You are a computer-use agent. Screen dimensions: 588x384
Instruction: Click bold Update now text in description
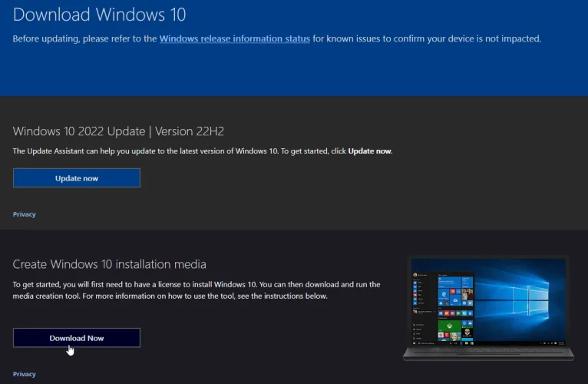369,151
